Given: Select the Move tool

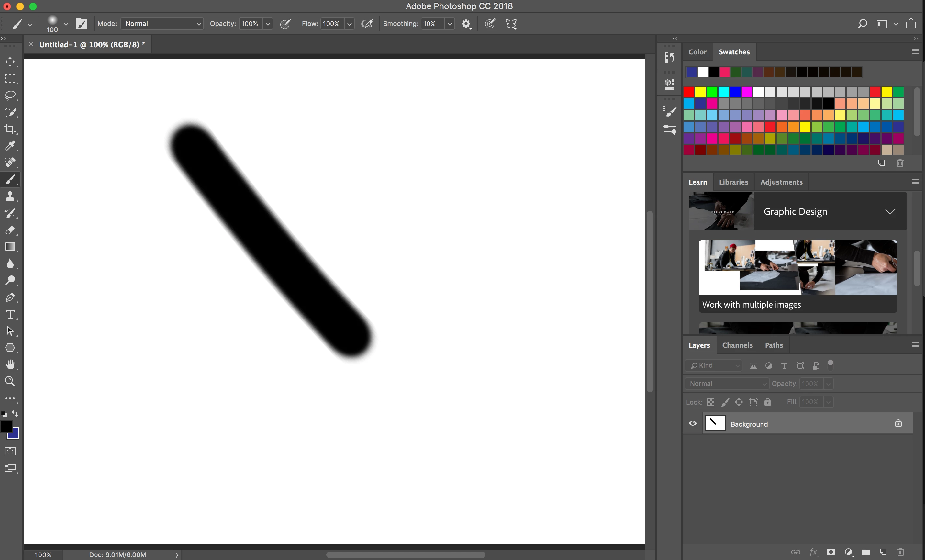Looking at the screenshot, I should (x=10, y=62).
